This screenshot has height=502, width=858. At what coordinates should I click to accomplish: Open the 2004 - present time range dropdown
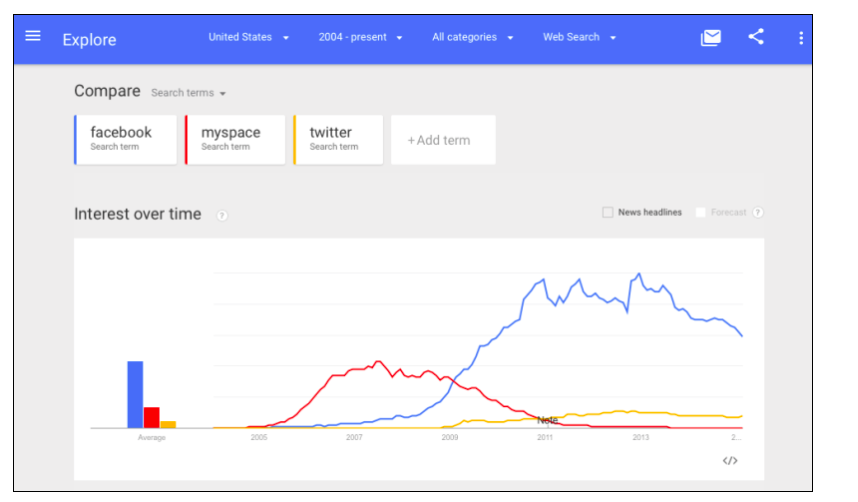point(360,37)
